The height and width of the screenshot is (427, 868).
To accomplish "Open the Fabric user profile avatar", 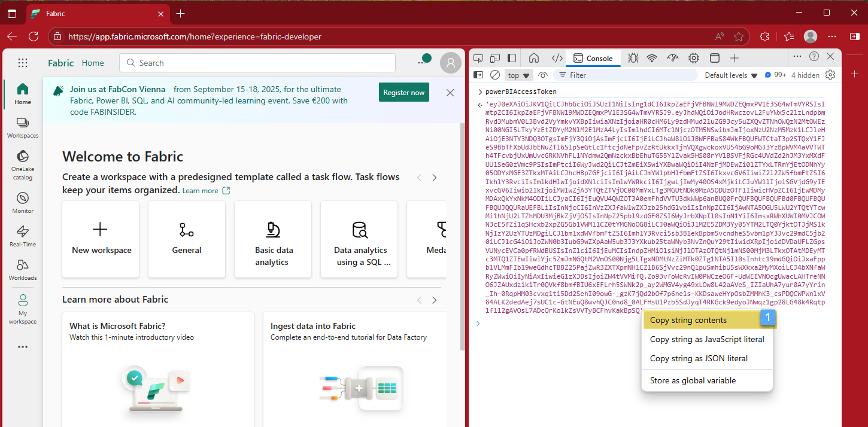I will (450, 63).
